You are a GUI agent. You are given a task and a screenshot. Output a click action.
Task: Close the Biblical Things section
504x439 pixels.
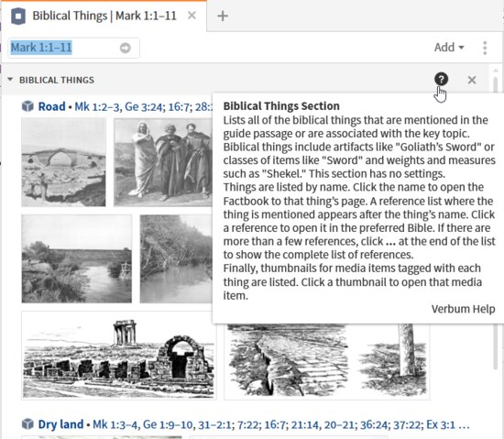472,80
